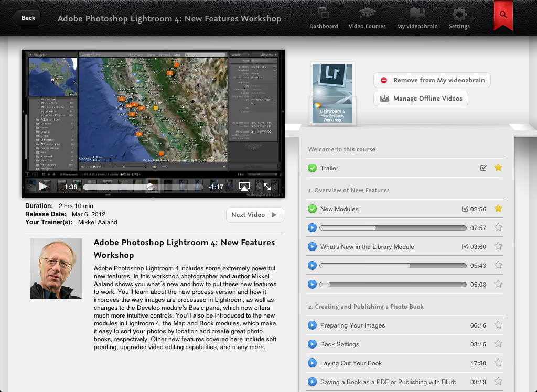The height and width of the screenshot is (392, 537).
Task: Play the 05:08 video in the list
Action: 312,284
